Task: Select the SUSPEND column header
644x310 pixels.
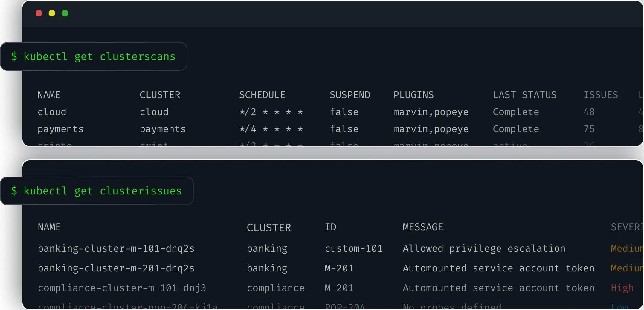Action: click(350, 95)
